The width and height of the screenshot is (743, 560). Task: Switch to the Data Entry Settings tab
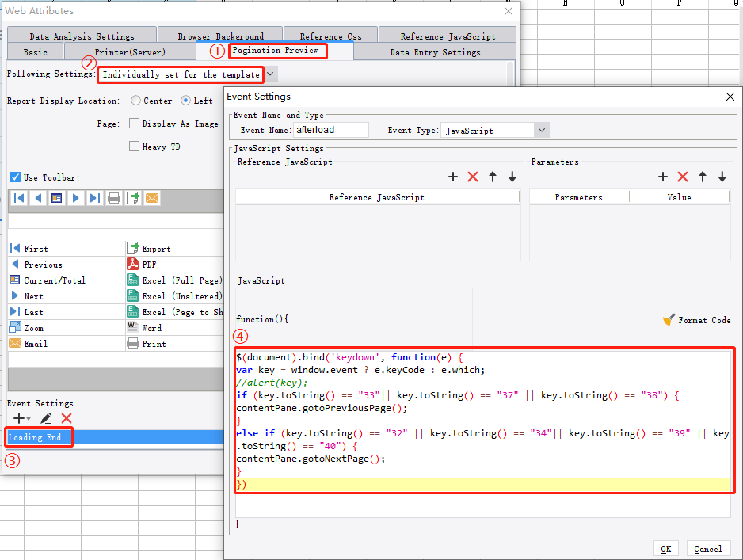point(435,52)
